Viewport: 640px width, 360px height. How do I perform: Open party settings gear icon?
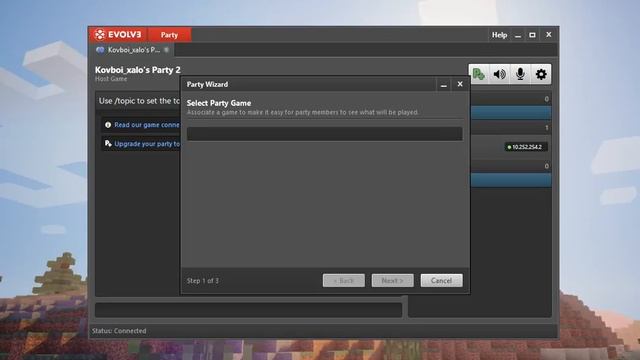tap(541, 74)
